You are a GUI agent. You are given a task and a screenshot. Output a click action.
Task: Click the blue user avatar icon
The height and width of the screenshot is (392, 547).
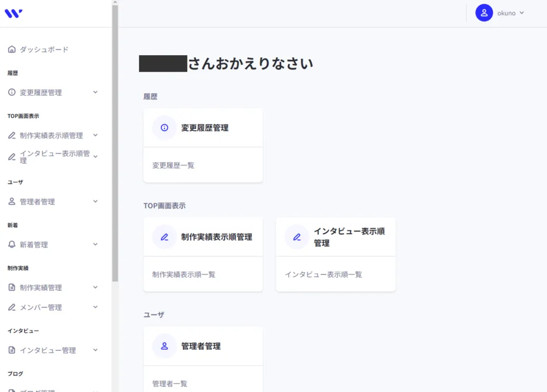click(x=484, y=13)
